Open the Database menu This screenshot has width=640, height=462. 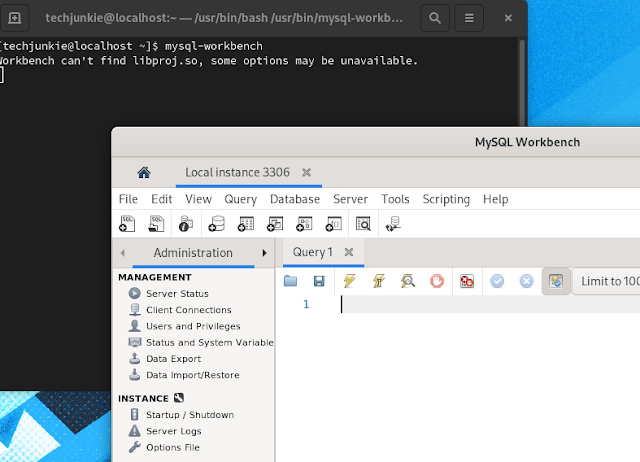[x=295, y=199]
